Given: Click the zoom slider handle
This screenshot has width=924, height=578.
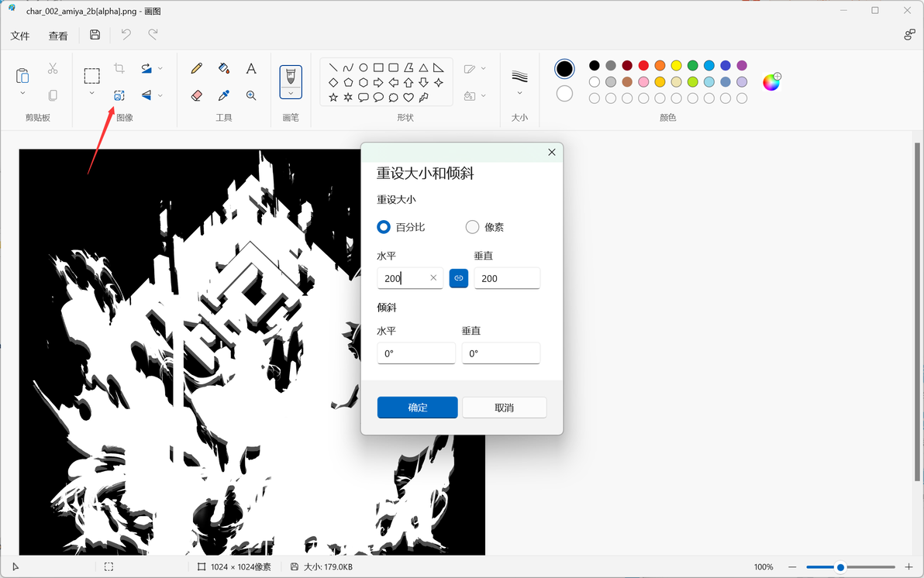Looking at the screenshot, I should click(x=841, y=567).
